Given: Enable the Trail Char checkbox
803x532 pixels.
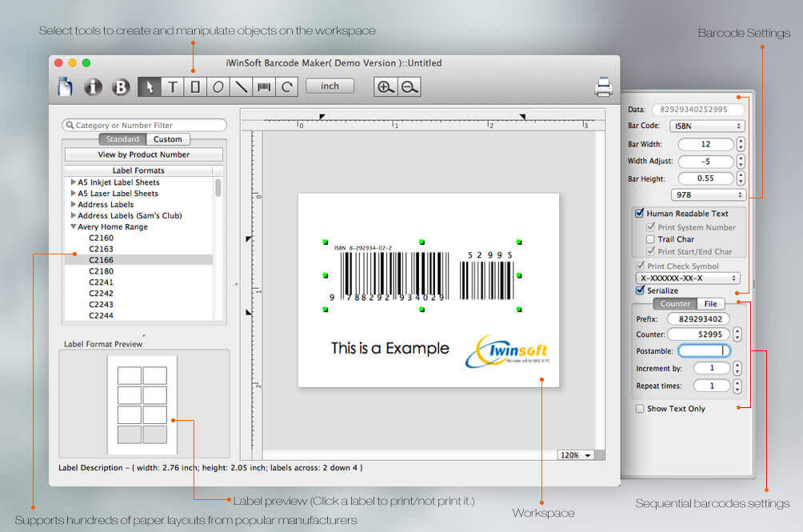Looking at the screenshot, I should pyautogui.click(x=650, y=239).
